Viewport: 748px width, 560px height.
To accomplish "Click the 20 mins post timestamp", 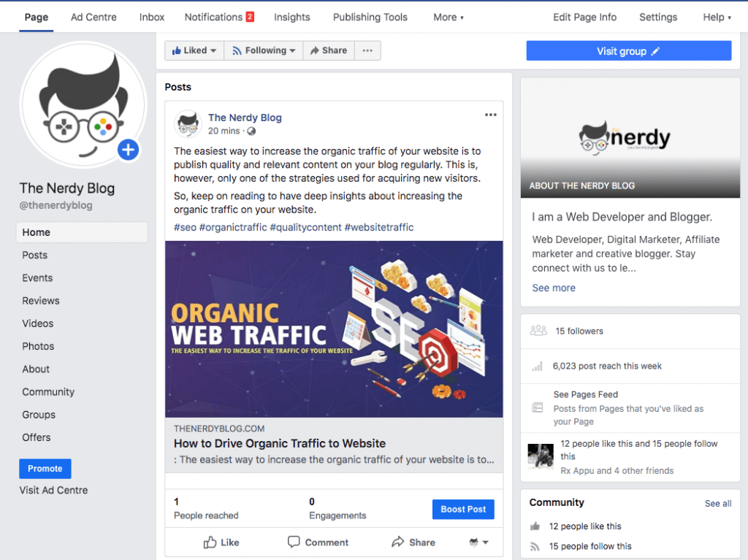I will click(224, 131).
